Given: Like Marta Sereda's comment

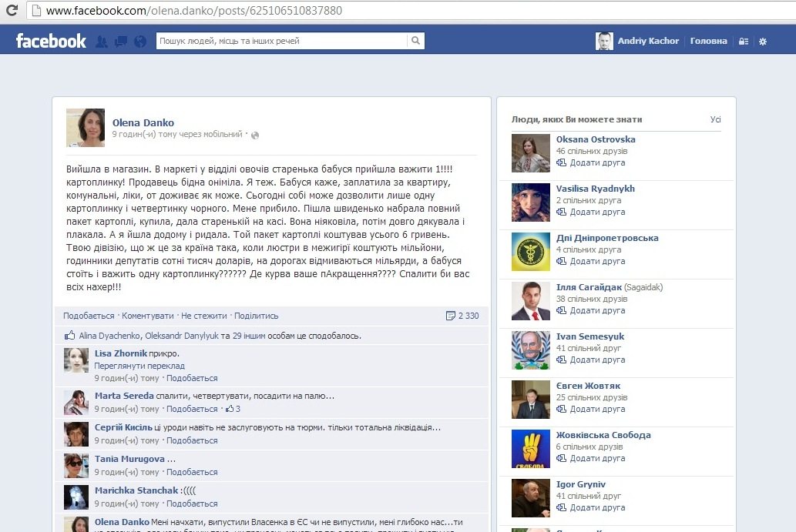Looking at the screenshot, I should point(192,409).
